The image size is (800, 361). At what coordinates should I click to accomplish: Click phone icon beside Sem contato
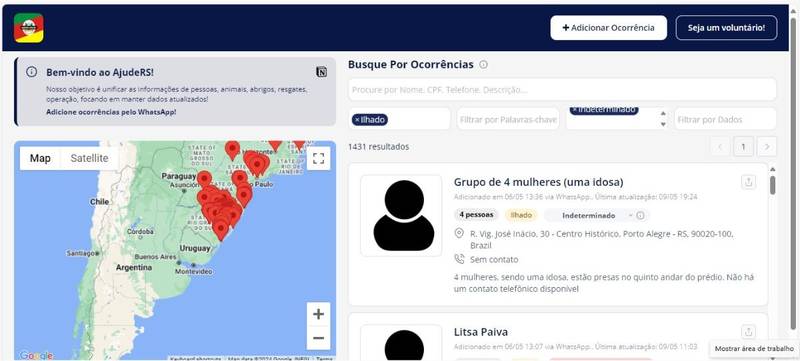coord(459,259)
